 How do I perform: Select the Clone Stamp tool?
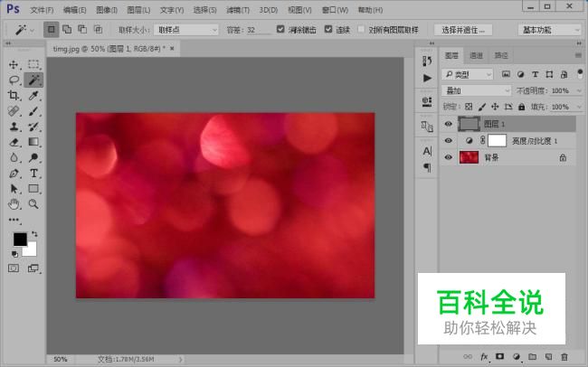14,127
